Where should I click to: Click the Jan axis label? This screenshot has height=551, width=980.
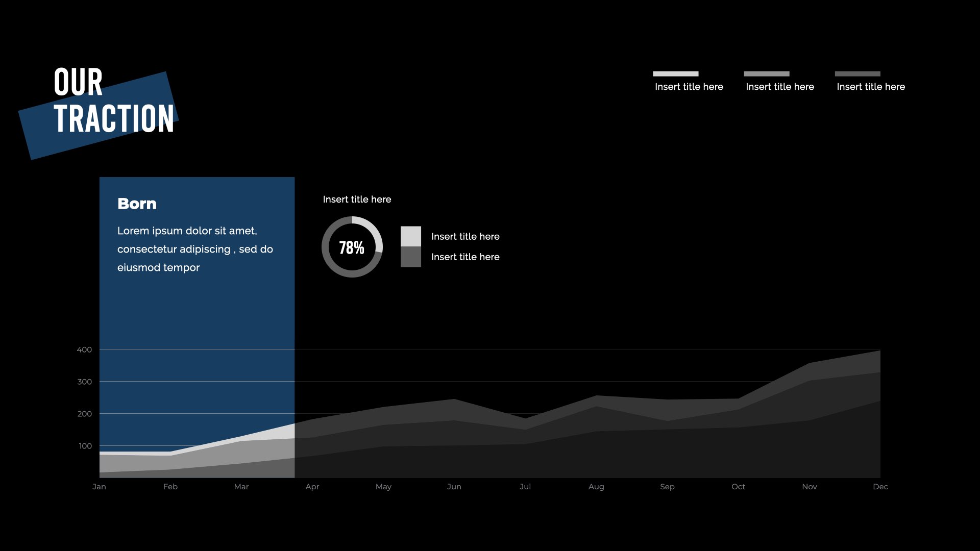pyautogui.click(x=99, y=487)
